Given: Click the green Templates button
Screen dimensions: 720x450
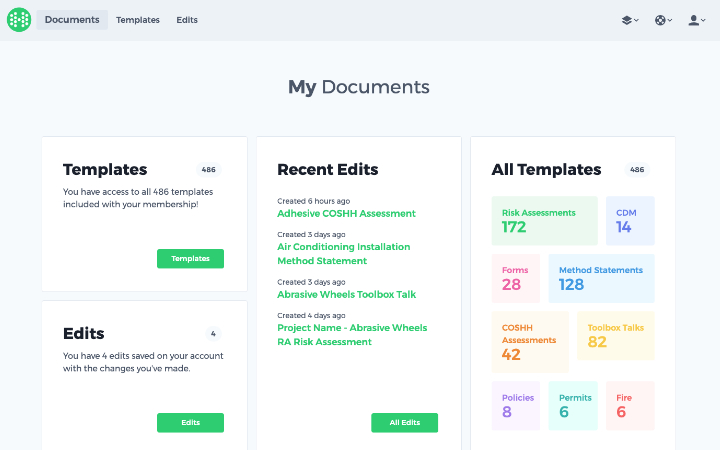Looking at the screenshot, I should [x=191, y=259].
